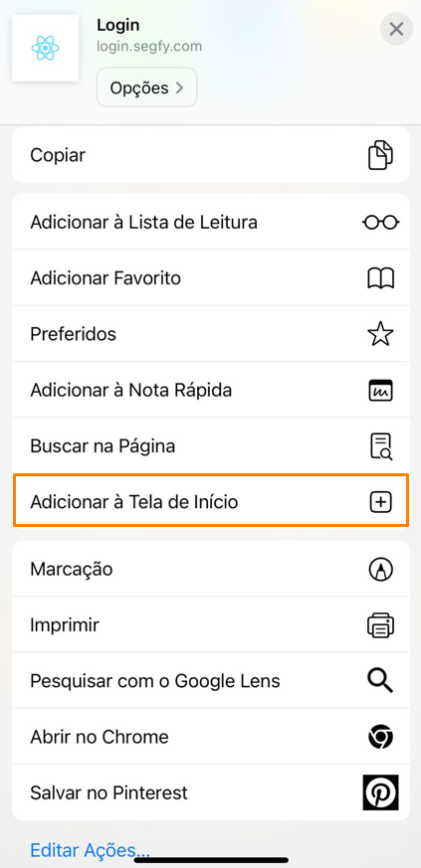Select Abrir no Chrome entry
This screenshot has height=868, width=421.
211,737
